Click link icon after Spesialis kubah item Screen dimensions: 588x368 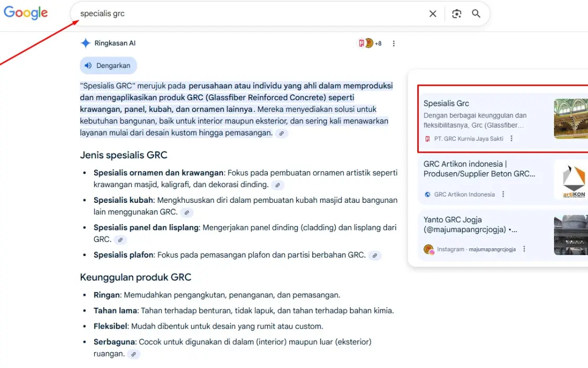(186, 213)
